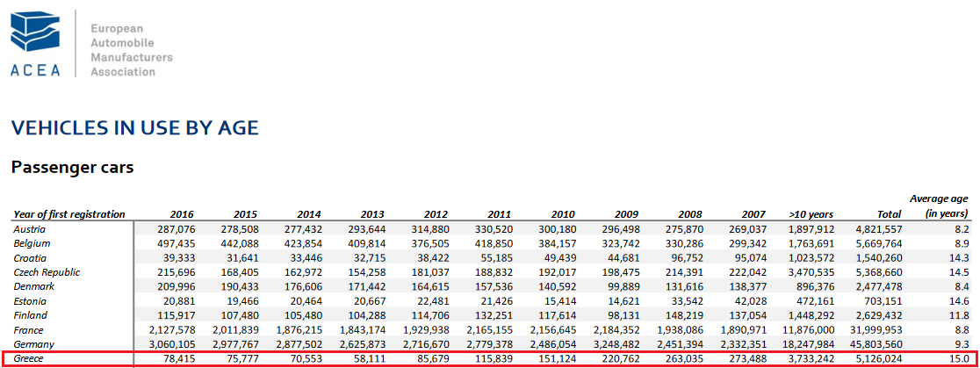Click France's >10 years value 11,876,000
980x368 pixels.
click(808, 330)
